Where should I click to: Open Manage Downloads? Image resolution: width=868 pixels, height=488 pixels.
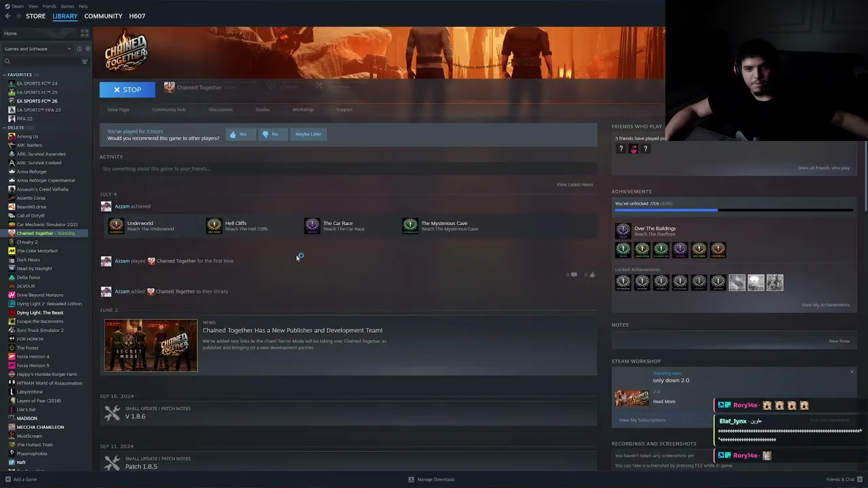coord(431,479)
